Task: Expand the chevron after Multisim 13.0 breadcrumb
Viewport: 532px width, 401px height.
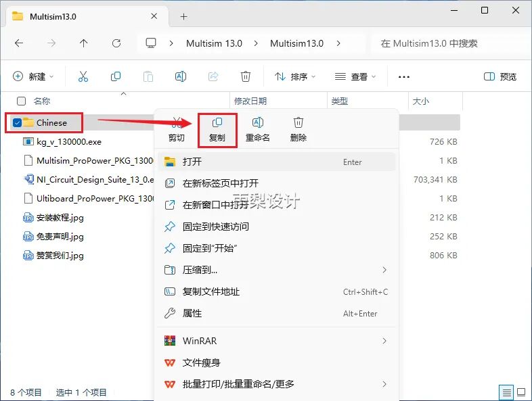Action: coord(255,43)
